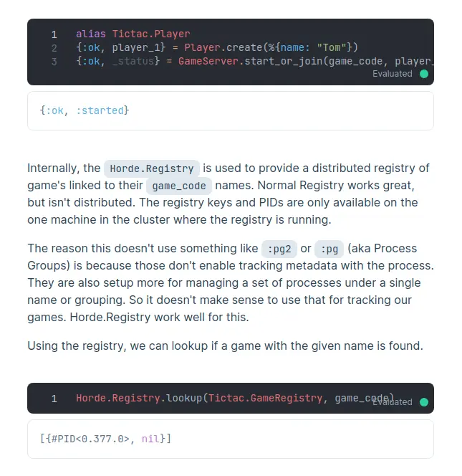The image size is (462, 476).
Task: Click the game_code inline code tag
Action: click(x=179, y=186)
